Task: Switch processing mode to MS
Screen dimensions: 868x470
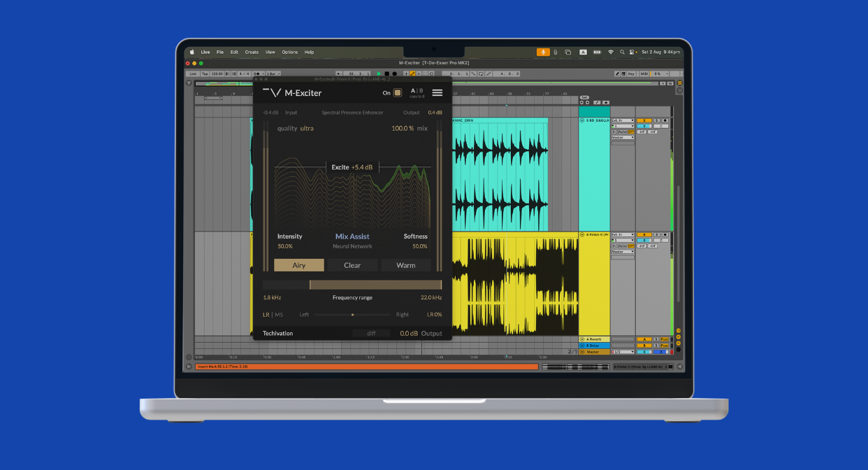Action: [x=279, y=315]
